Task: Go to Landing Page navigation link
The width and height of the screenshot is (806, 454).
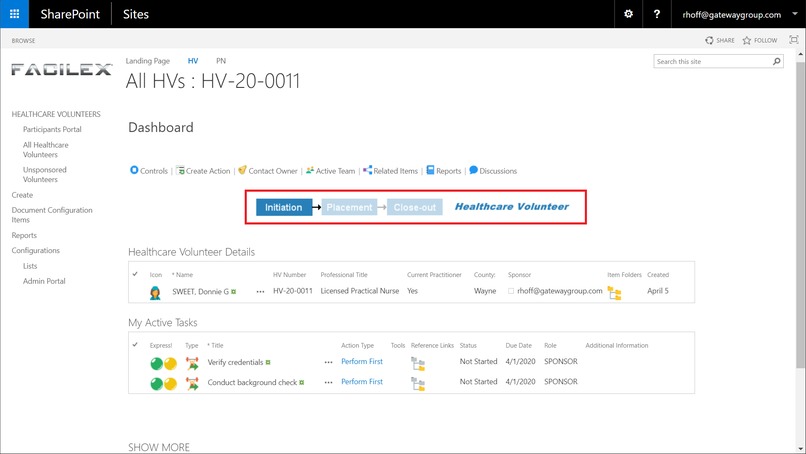Action: tap(148, 61)
